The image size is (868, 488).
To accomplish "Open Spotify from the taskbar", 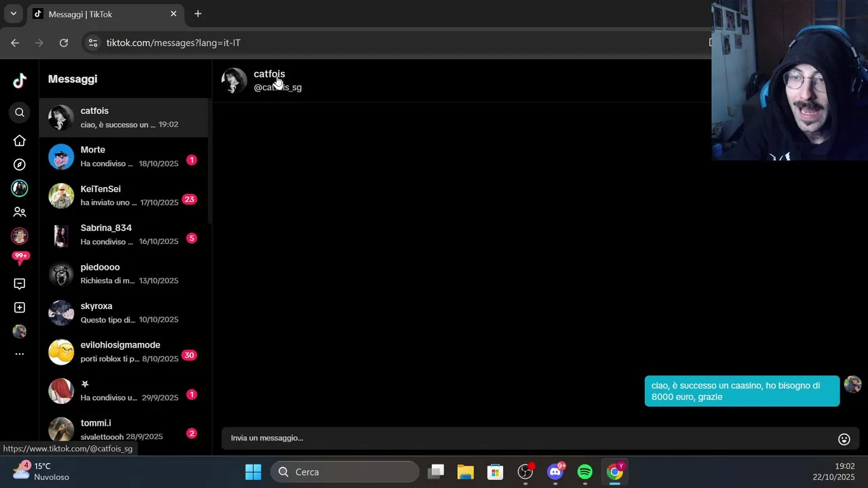I will [x=585, y=472].
